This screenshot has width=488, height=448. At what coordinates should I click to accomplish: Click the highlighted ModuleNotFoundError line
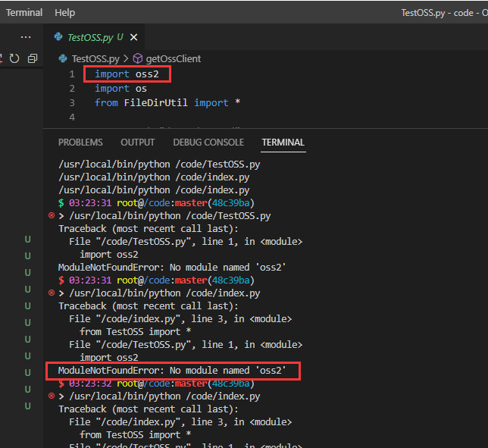(x=172, y=371)
